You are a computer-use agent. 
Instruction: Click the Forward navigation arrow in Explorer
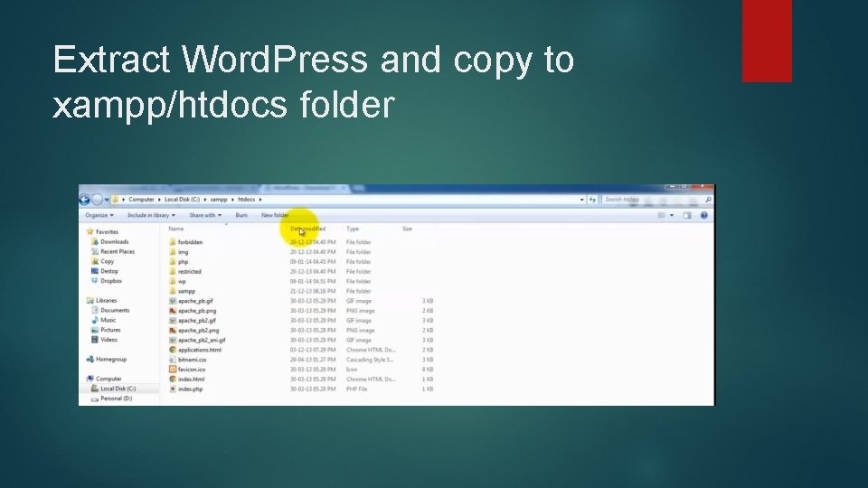97,200
